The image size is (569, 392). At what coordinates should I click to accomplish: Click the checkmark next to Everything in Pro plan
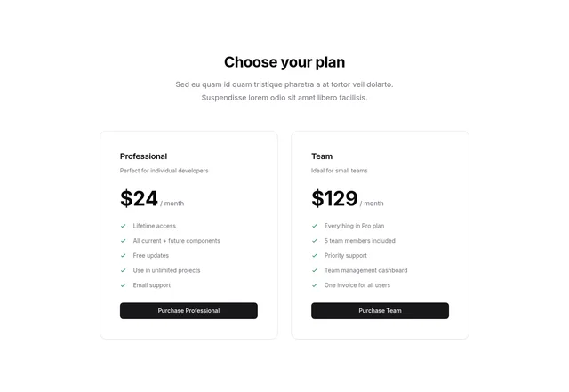pyautogui.click(x=315, y=226)
